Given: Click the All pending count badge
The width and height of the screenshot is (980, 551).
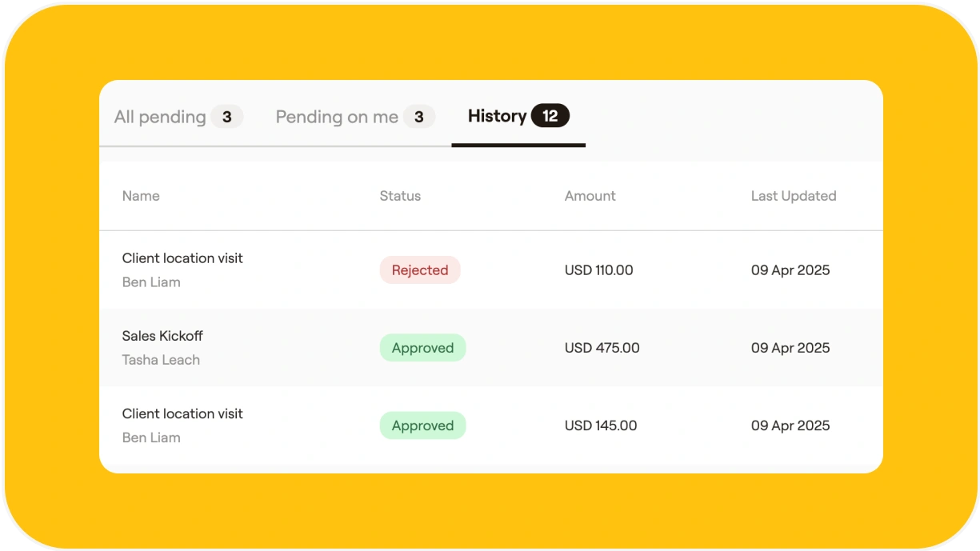Looking at the screenshot, I should [x=227, y=117].
